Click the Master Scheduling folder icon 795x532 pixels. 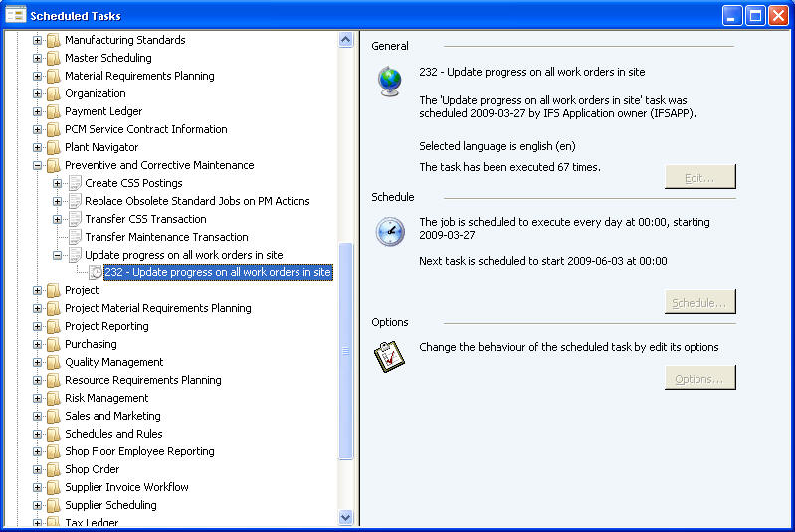(x=54, y=58)
